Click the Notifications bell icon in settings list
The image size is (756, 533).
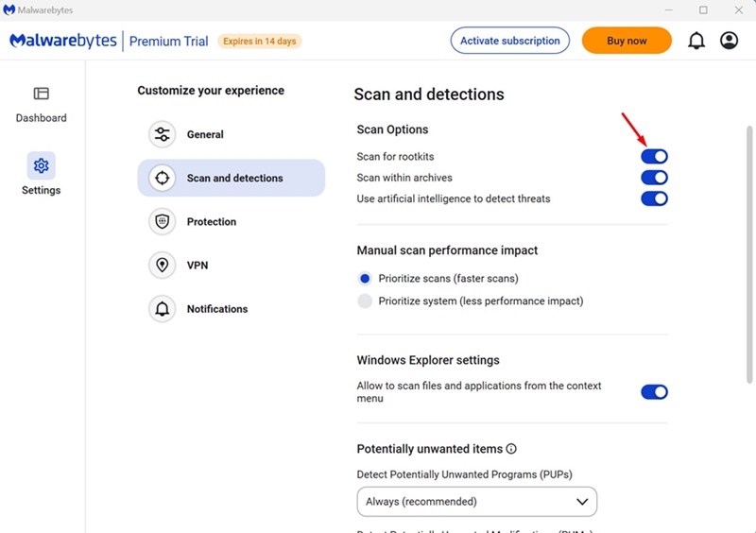pos(163,309)
